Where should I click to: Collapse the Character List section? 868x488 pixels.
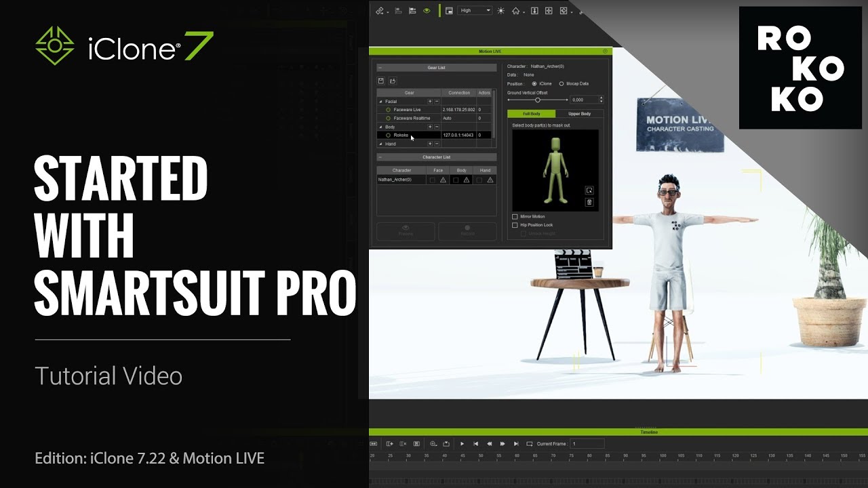click(x=380, y=157)
